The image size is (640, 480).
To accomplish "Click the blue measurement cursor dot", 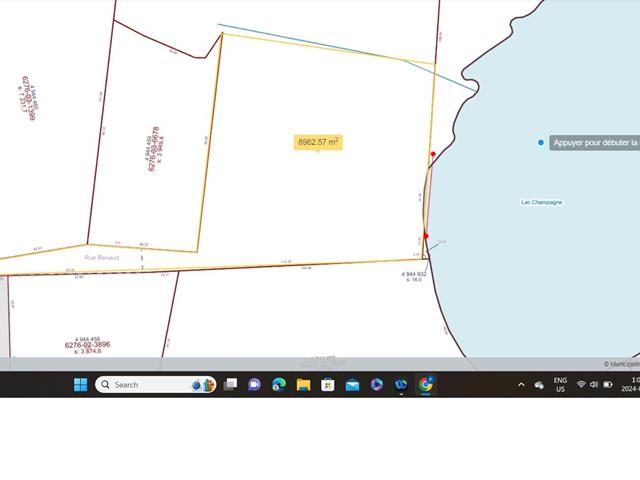I will click(541, 142).
